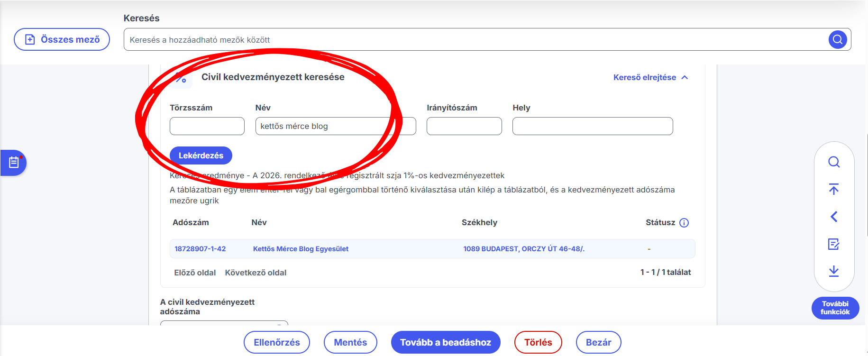Click the Székhely column header

click(479, 222)
